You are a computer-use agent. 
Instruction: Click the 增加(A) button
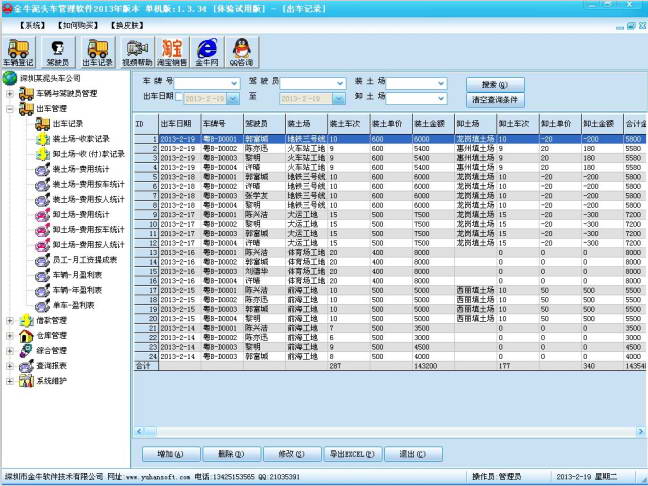(171, 454)
